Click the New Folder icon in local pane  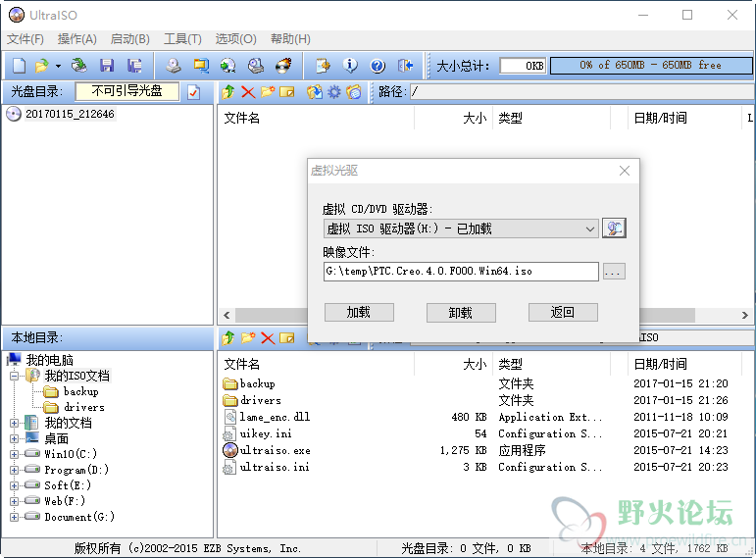248,338
